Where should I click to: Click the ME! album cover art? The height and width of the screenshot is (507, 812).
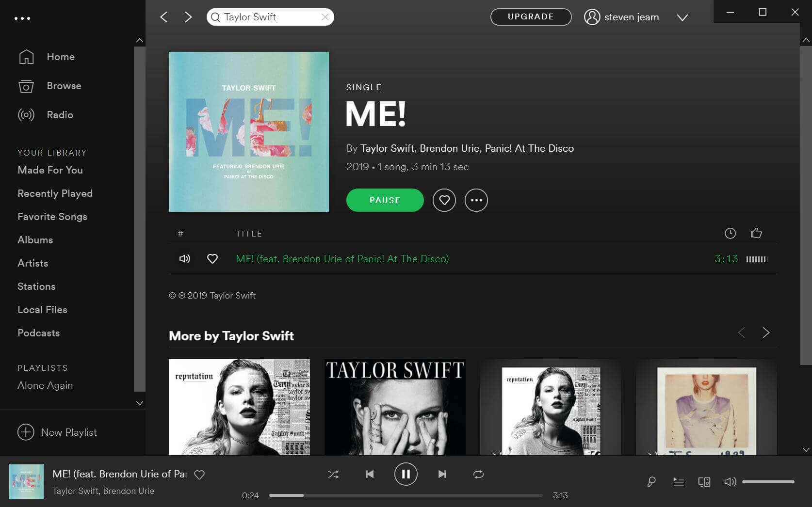pos(249,132)
